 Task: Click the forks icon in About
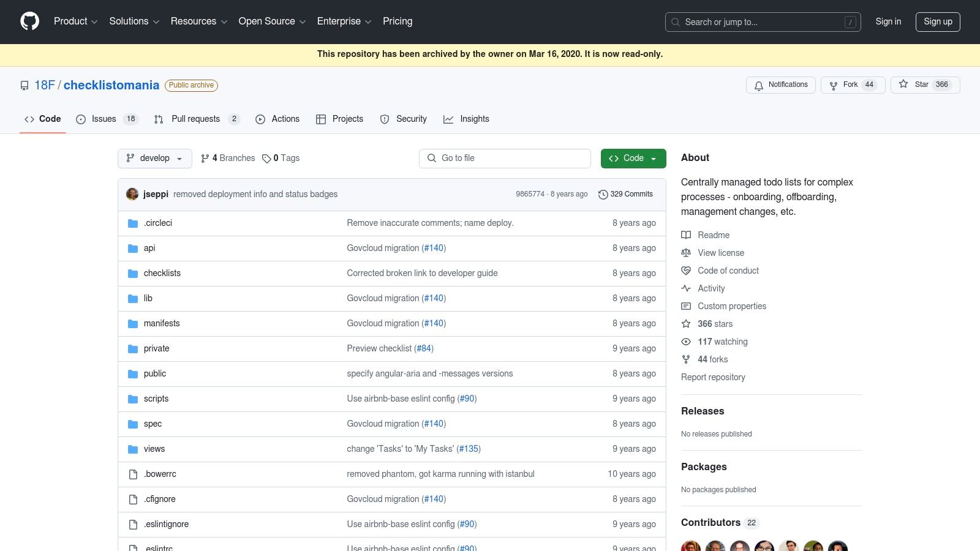click(x=686, y=359)
